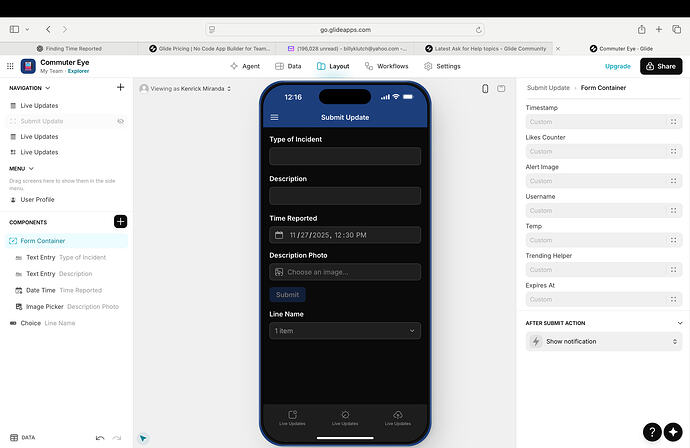Image resolution: width=690 pixels, height=448 pixels.
Task: Click Submit Update breadcrumb
Action: 548,88
